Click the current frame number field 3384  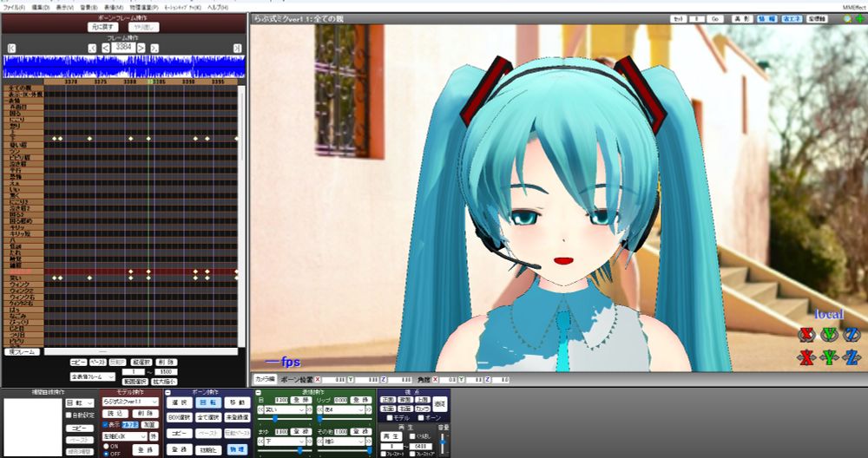tap(123, 48)
